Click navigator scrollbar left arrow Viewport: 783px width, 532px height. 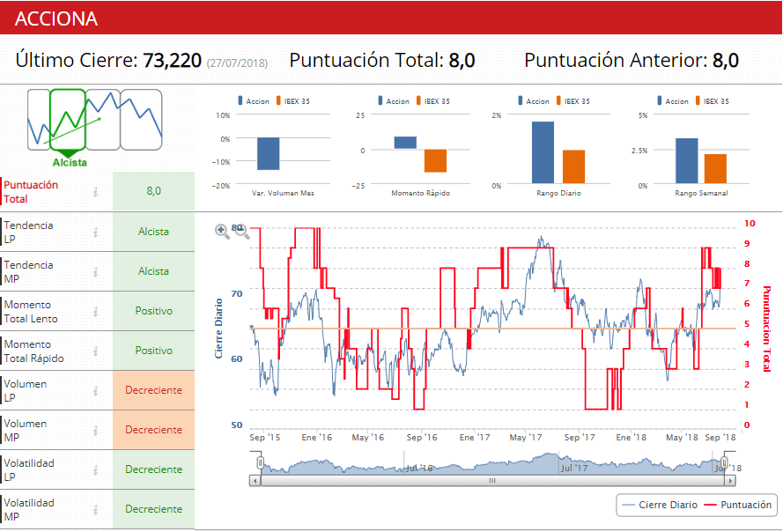coord(255,481)
